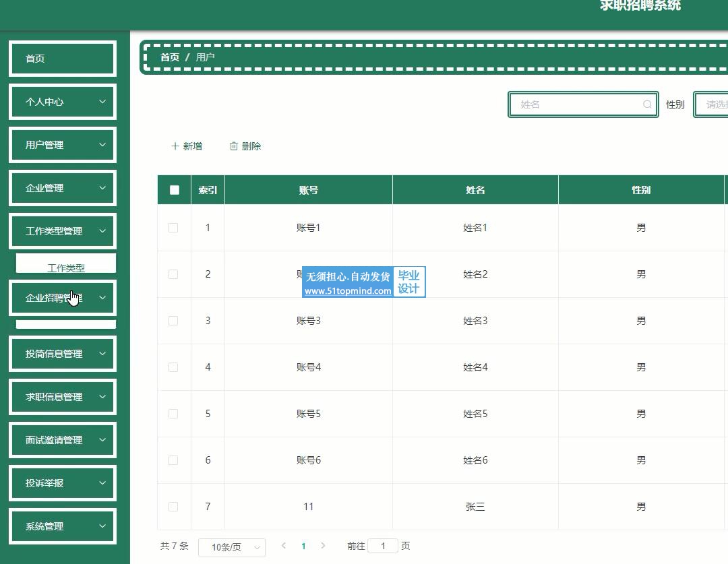This screenshot has width=728, height=564.
Task: Go to next page arrow
Action: pyautogui.click(x=323, y=545)
